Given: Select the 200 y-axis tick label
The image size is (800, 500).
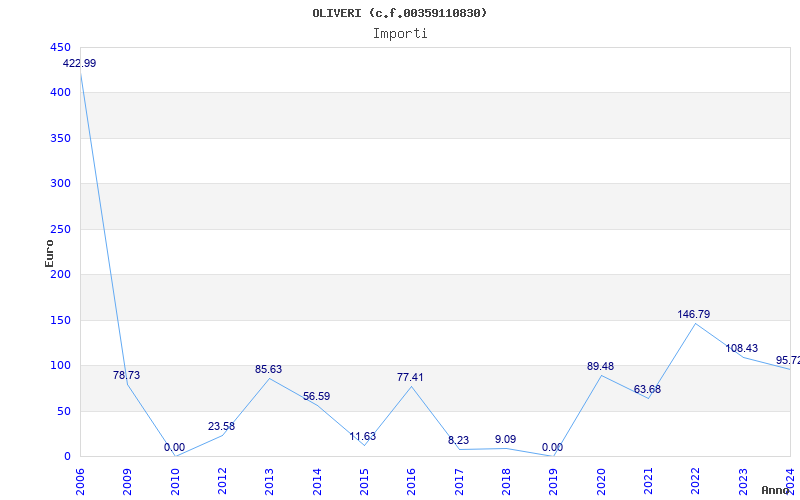Looking at the screenshot, I should click(x=60, y=274).
